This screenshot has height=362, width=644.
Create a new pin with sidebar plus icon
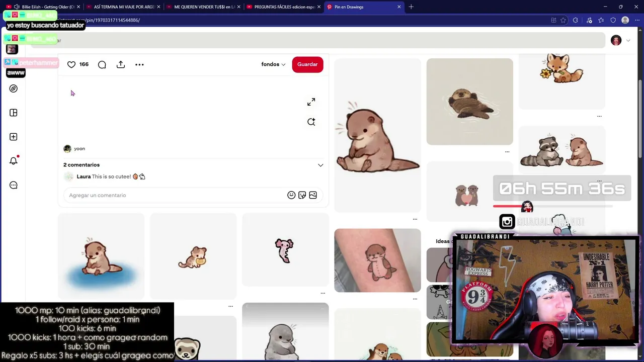point(14,137)
